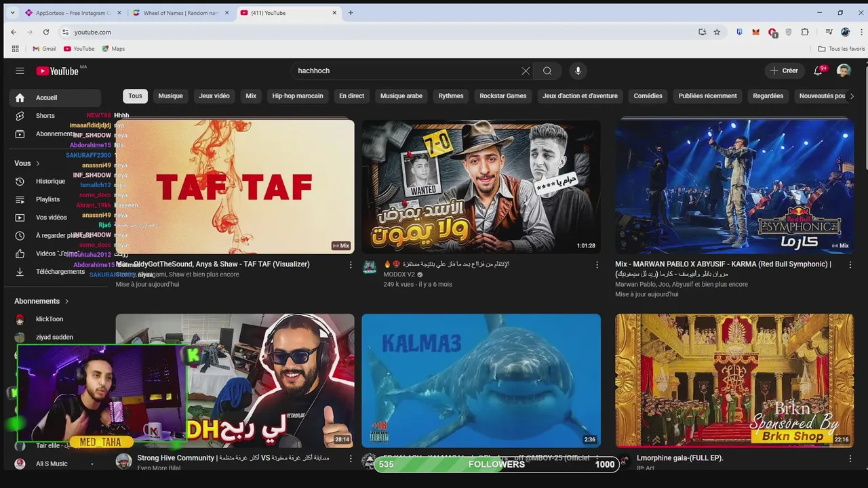Click the YouTube logo
This screenshot has height=488, width=868.
coord(57,70)
